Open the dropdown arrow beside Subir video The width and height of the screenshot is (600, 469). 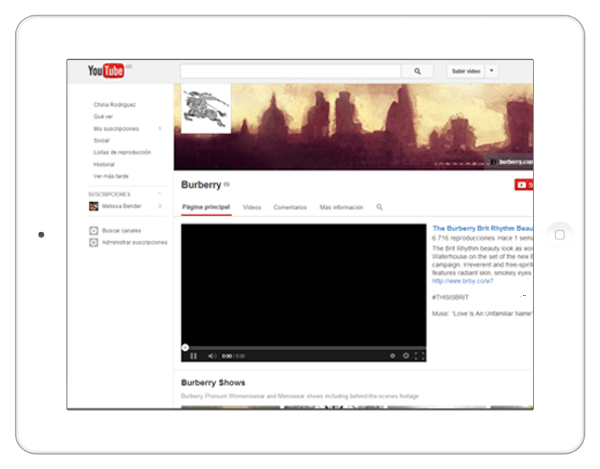point(491,71)
